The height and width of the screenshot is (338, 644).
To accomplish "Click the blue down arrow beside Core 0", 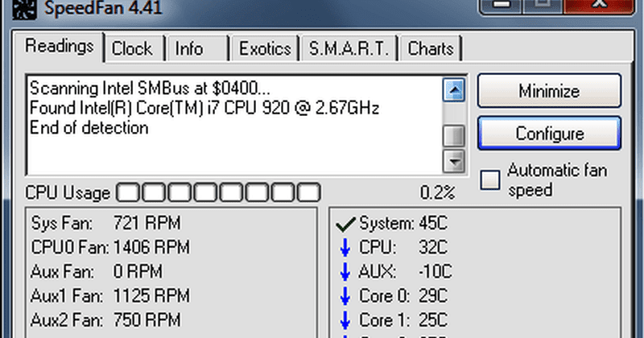I will click(345, 296).
